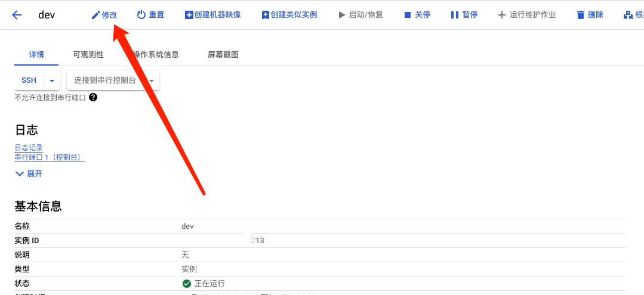Click the help question mark icon
Screen dimensions: 644x295
pos(93,97)
